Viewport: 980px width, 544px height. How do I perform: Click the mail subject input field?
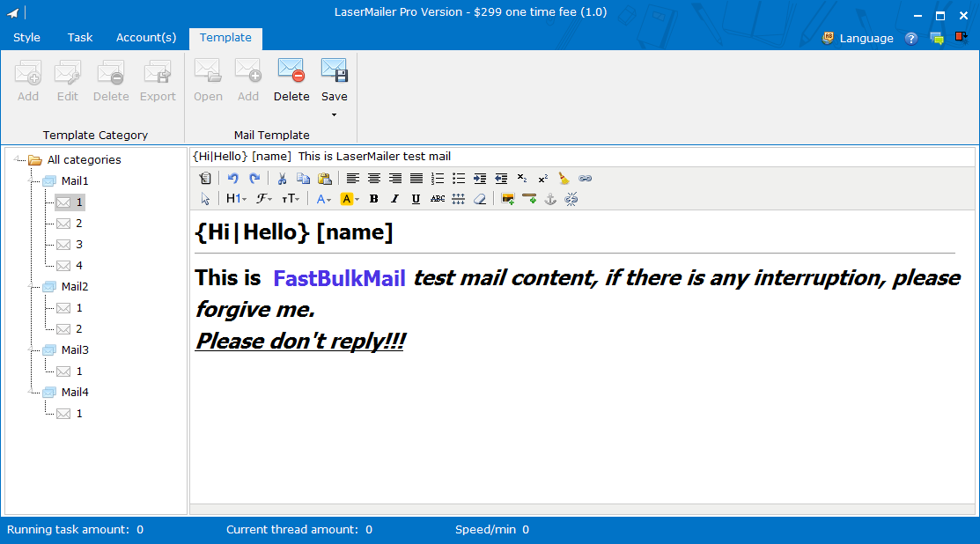coord(582,157)
